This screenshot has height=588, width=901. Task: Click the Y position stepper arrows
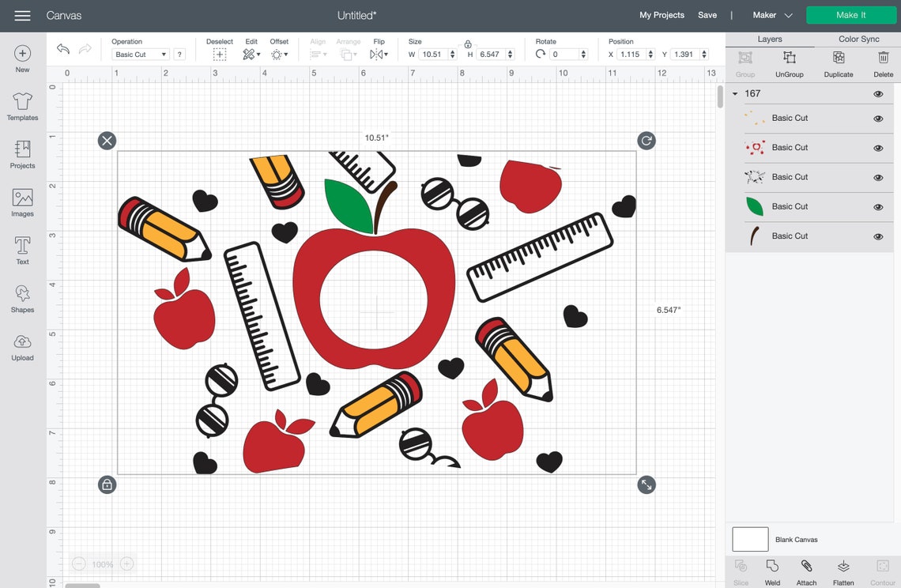tap(704, 54)
